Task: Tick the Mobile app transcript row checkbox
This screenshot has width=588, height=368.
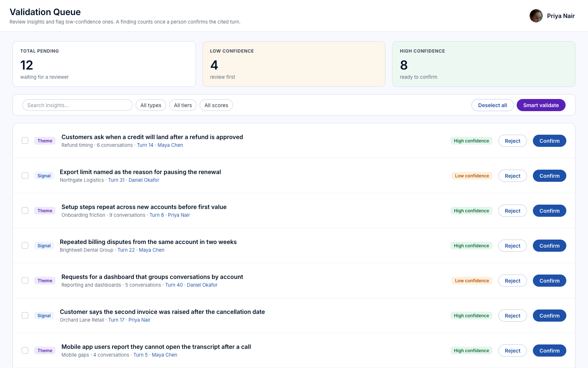Action: point(25,350)
